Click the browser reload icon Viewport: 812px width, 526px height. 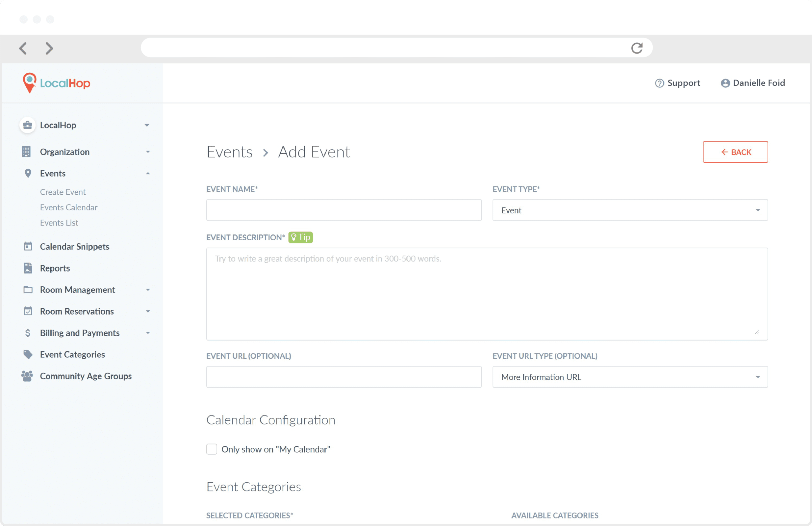click(636, 48)
